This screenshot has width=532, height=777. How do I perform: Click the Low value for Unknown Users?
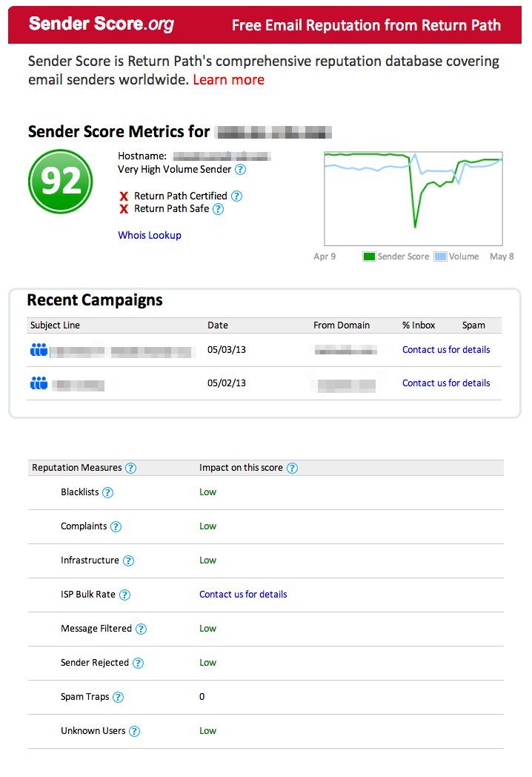pyautogui.click(x=208, y=731)
